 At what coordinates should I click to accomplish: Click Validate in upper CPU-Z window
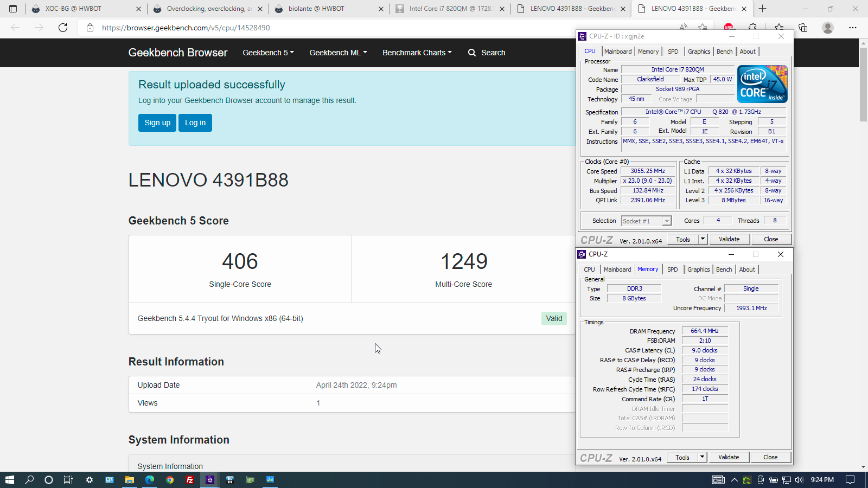tap(729, 239)
